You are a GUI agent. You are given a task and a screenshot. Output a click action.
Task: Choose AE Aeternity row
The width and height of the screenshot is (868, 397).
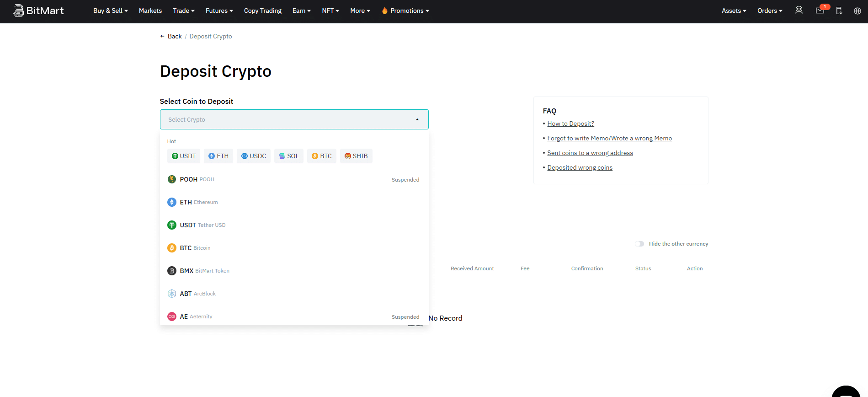(x=294, y=316)
